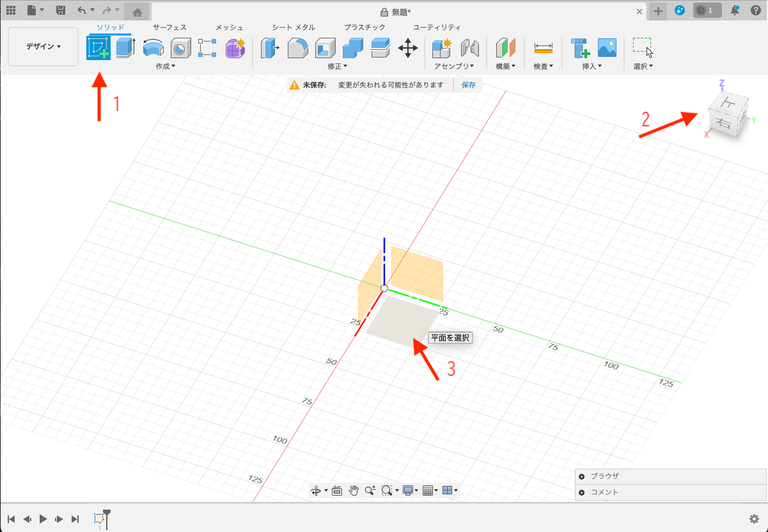Expand the 構築 menu
Viewport: 768px width, 532px height.
pos(506,66)
